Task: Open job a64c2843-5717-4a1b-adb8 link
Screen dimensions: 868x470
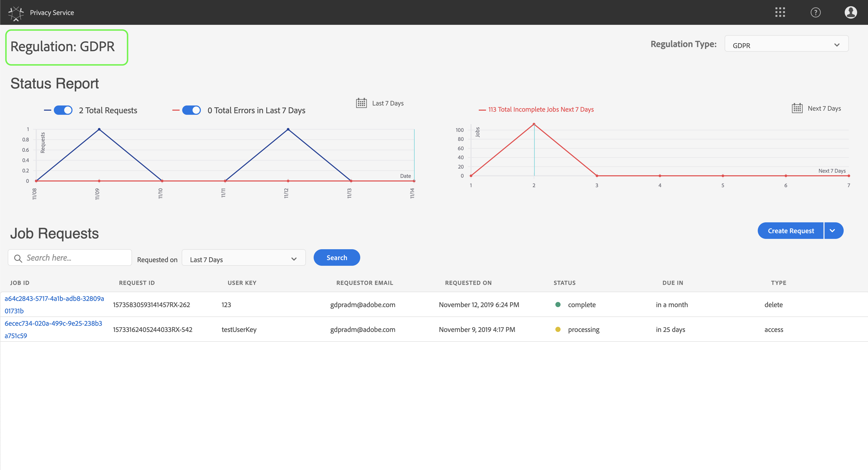Action: [54, 299]
